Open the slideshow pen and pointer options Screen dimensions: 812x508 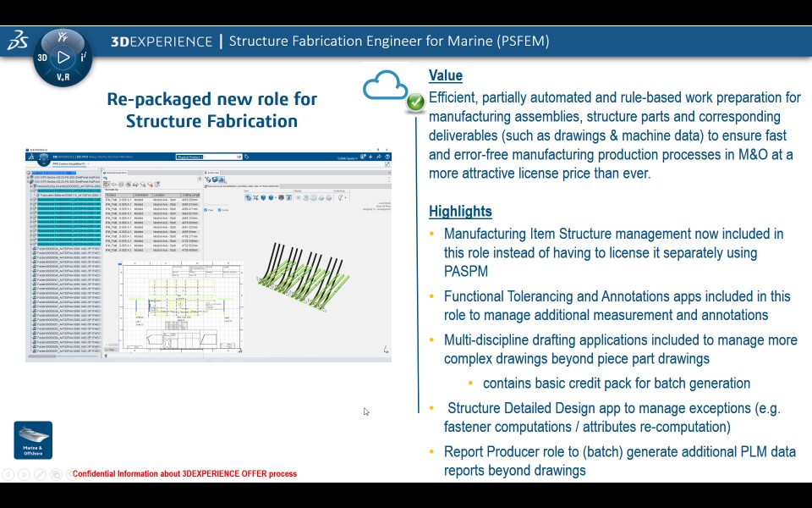click(x=40, y=474)
